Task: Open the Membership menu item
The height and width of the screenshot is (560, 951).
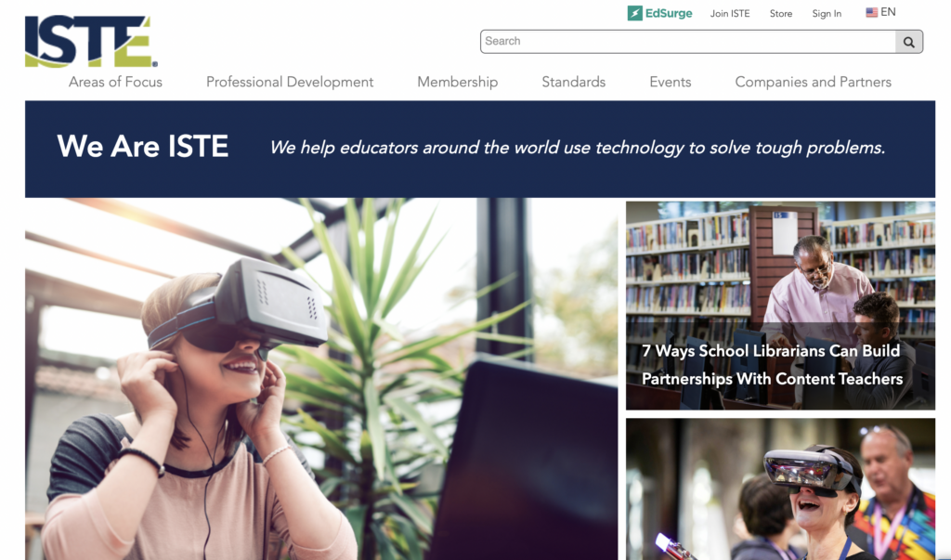Action: tap(457, 82)
